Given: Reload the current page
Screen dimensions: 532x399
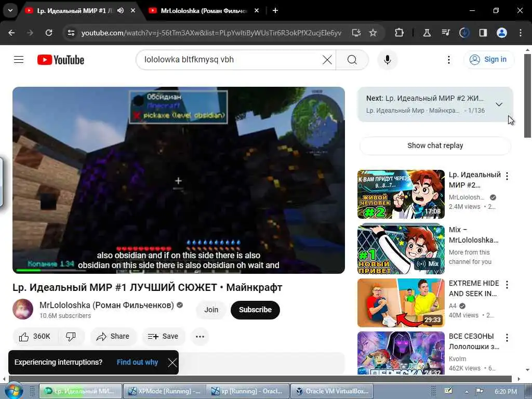Looking at the screenshot, I should [49, 33].
